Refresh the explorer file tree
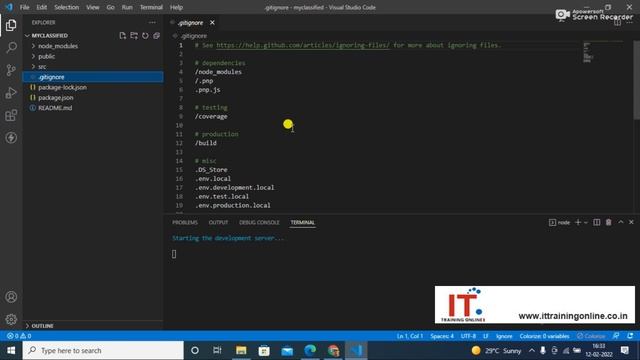Screen dimensions: 640x360 point(145,36)
